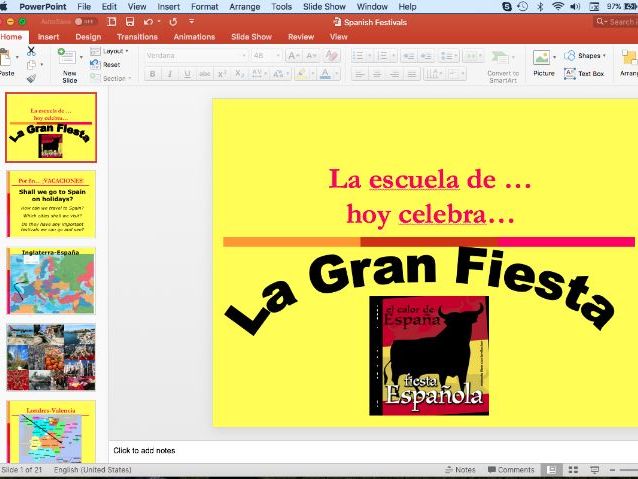Open the Comments pane
The width and height of the screenshot is (638, 479).
pyautogui.click(x=511, y=470)
